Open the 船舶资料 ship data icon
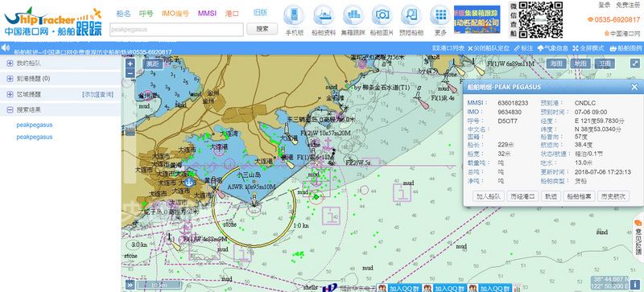Screen dimensions: 644x292 click(x=324, y=15)
